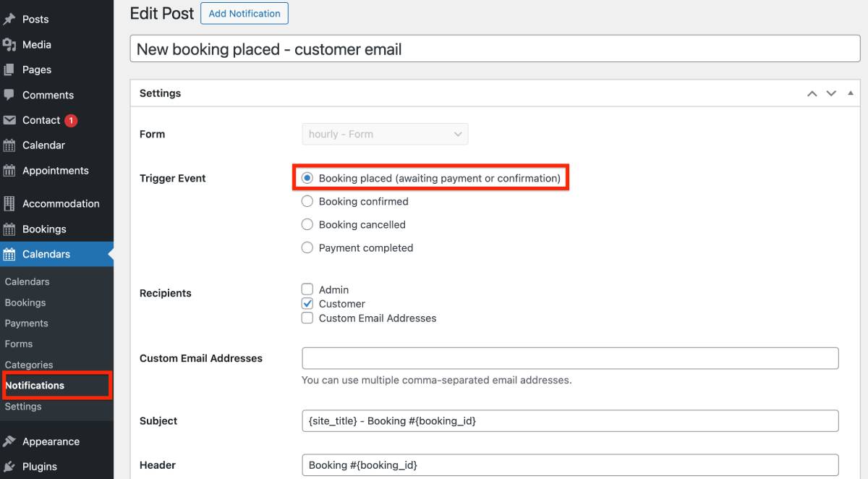Open the Form dropdown showing hourly - Form
The height and width of the screenshot is (479, 868).
click(x=385, y=134)
